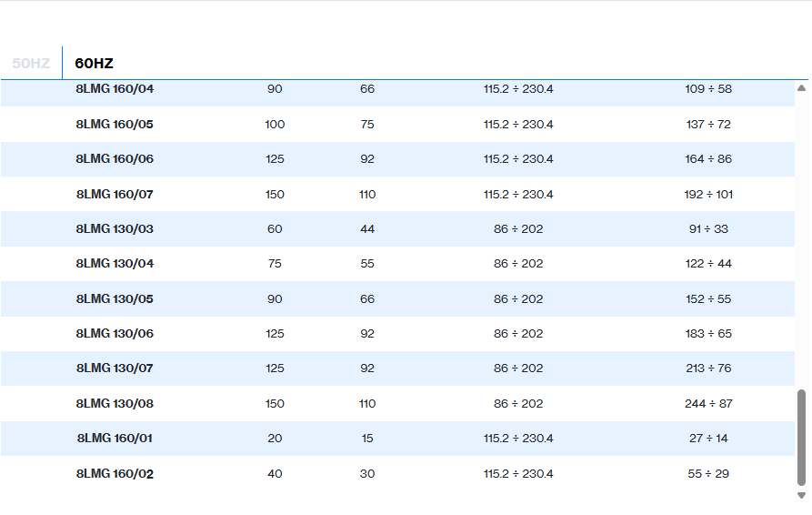Select the 8LMG 130/03 row label
This screenshot has height=515, width=812.
point(115,229)
